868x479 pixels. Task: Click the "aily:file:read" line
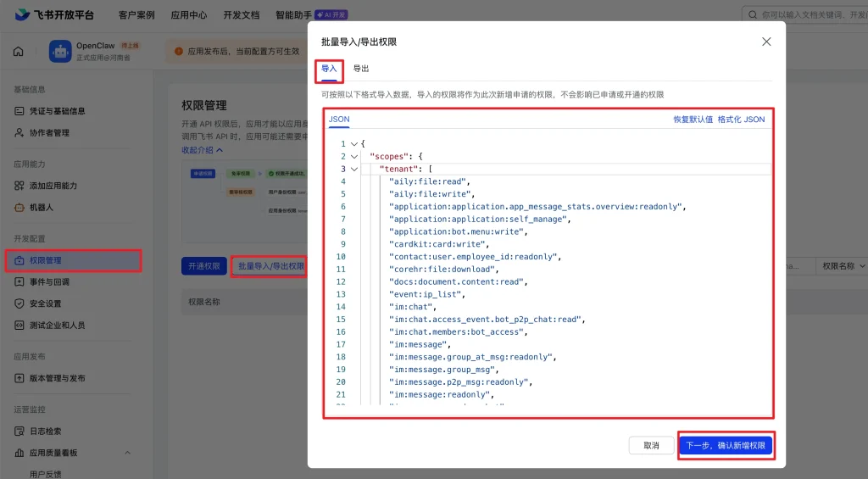pyautogui.click(x=430, y=181)
